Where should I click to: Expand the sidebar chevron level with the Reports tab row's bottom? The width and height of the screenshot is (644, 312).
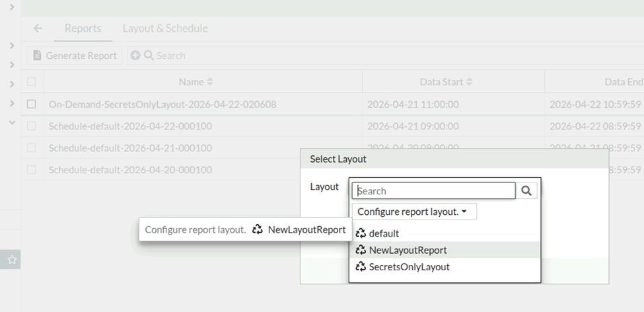click(x=12, y=45)
